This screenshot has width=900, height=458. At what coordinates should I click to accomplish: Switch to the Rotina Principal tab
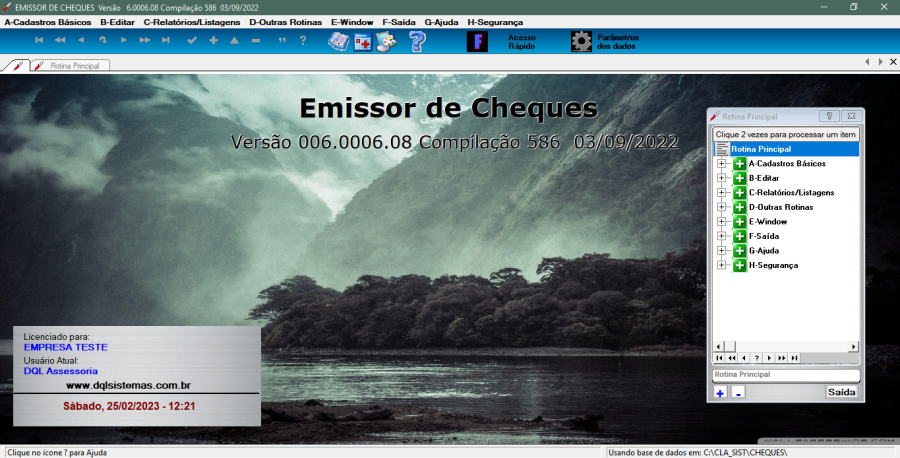pos(72,65)
